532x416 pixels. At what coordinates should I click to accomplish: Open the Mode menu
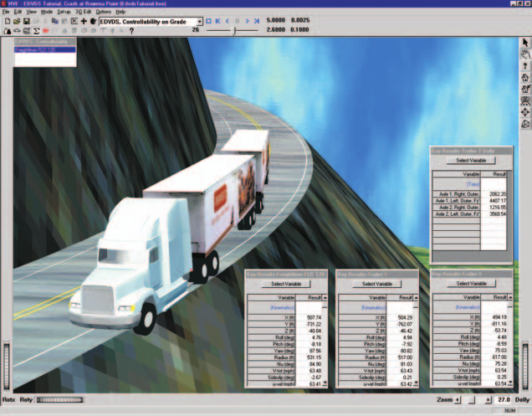click(x=47, y=12)
